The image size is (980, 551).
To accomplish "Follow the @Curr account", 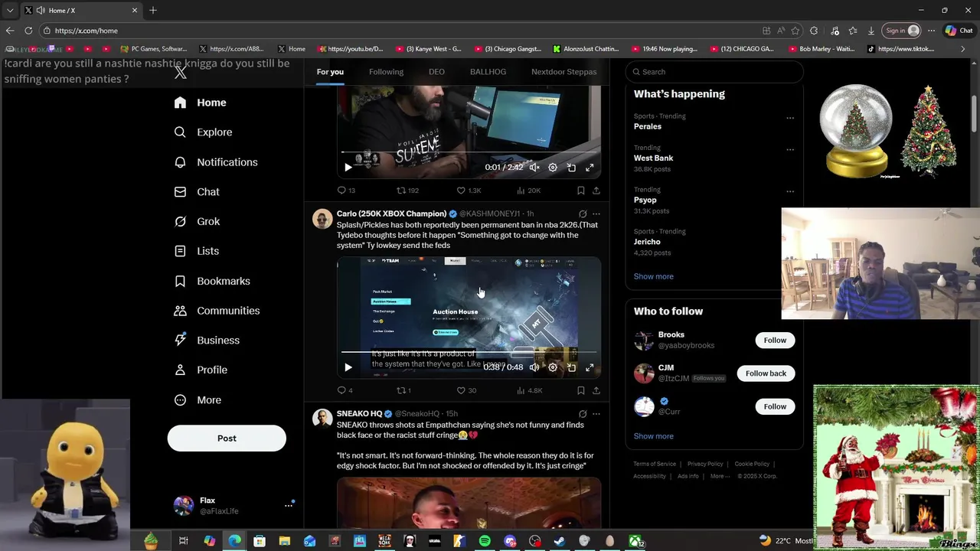I will point(775,406).
